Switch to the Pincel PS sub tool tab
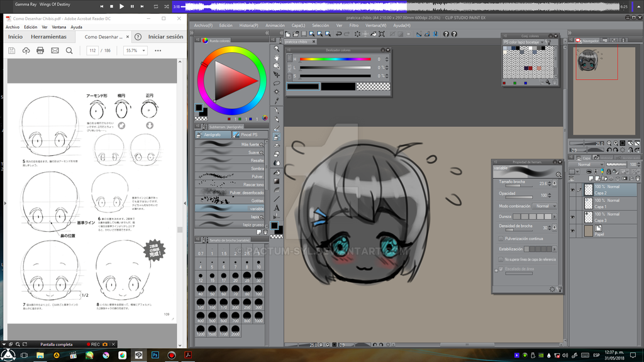644x362 pixels. tap(250, 134)
